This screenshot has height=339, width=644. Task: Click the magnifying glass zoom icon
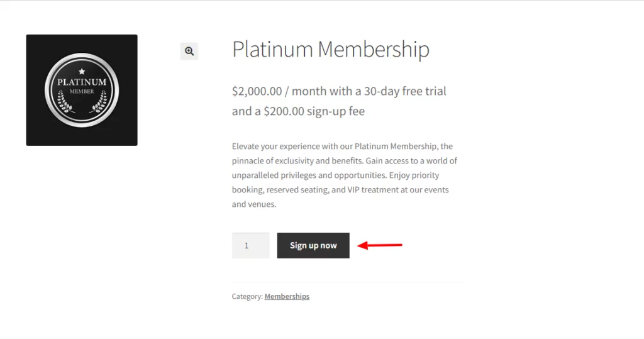click(x=189, y=52)
